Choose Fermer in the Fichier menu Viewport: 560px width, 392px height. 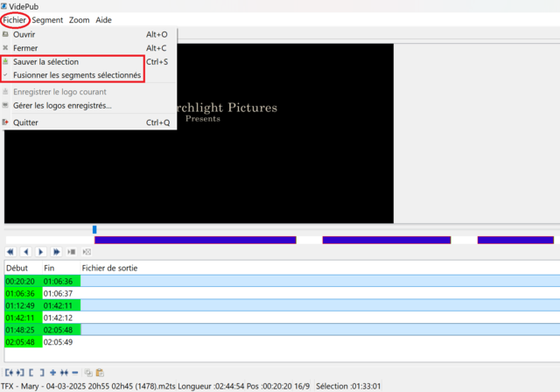point(88,48)
